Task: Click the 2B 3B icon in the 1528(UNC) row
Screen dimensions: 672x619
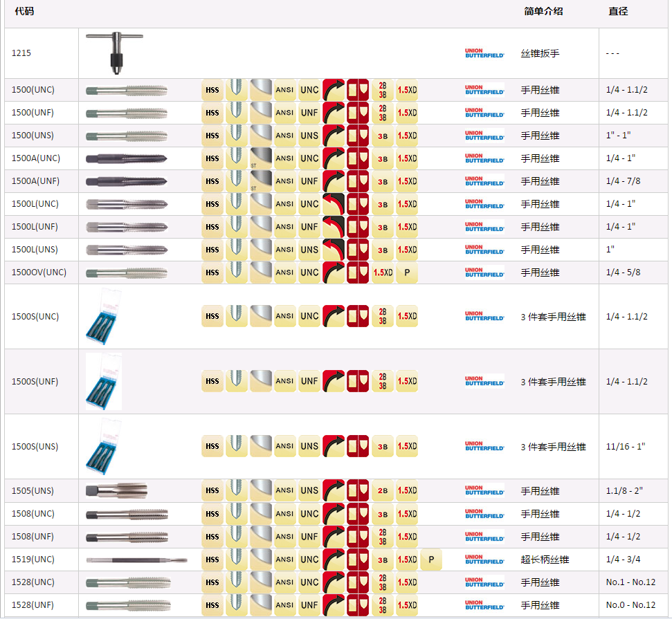Action: click(x=382, y=582)
